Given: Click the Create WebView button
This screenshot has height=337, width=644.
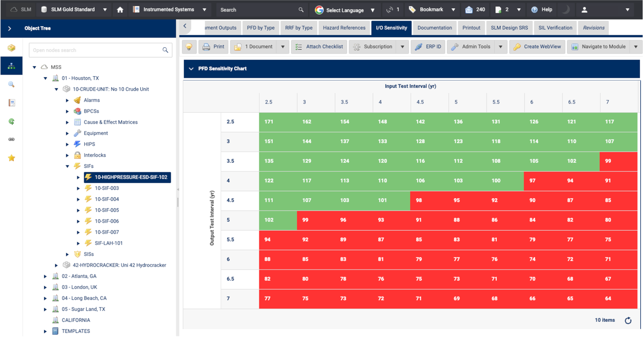Looking at the screenshot, I should [537, 47].
